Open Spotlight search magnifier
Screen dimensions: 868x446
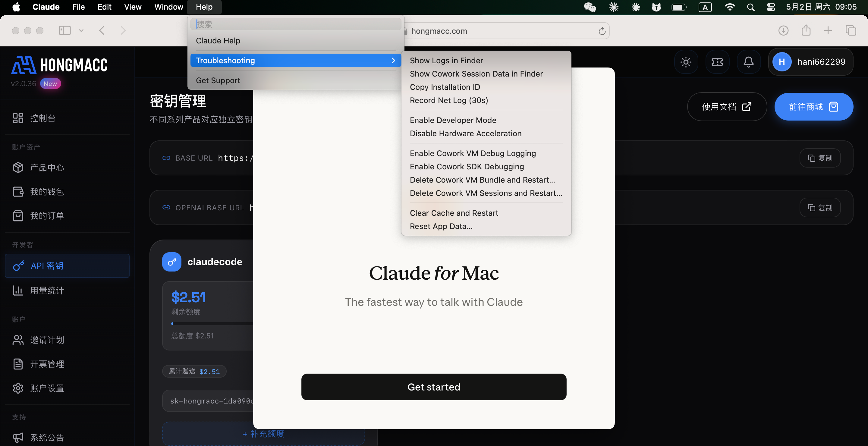coord(750,7)
